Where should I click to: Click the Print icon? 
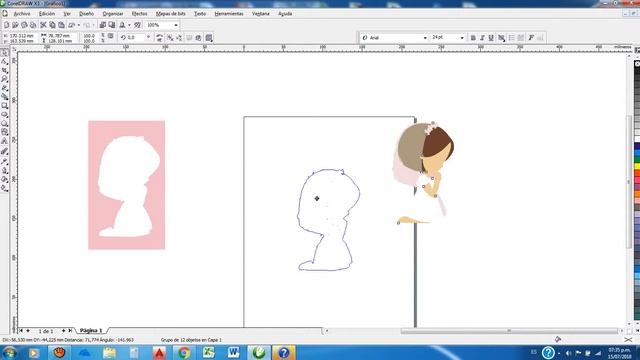(33, 25)
